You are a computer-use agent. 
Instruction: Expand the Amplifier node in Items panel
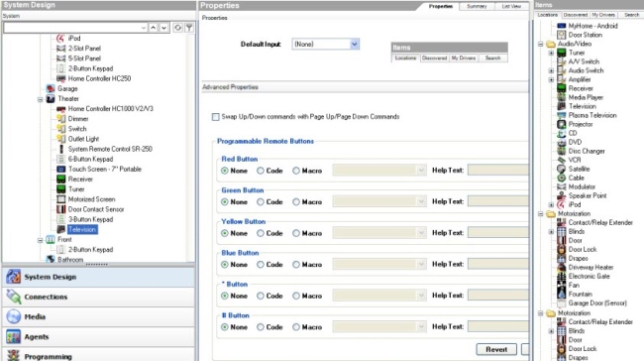pyautogui.click(x=551, y=79)
